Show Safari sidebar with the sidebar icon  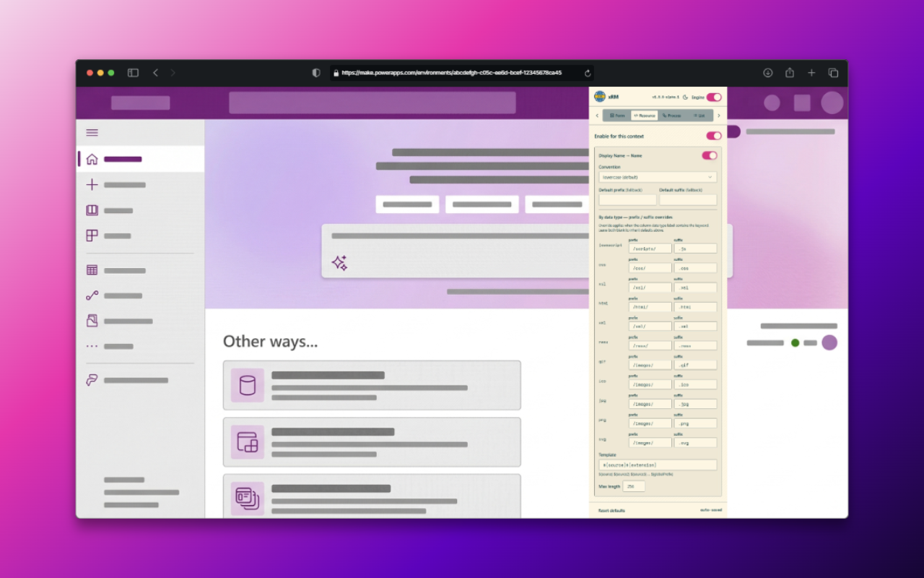[x=133, y=73]
